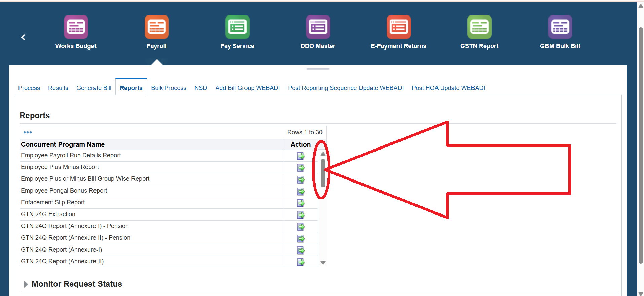Open the Pay Service module icon
The image size is (644, 296).
[237, 27]
